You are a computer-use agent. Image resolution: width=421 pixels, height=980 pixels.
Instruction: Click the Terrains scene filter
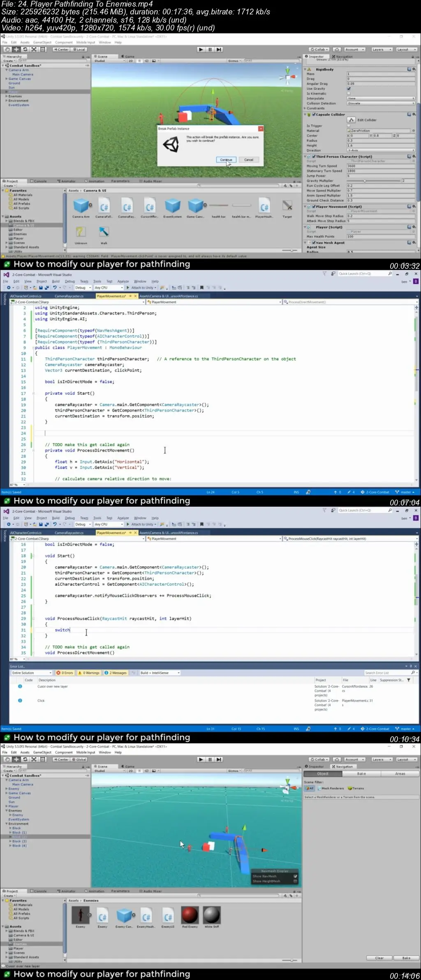coord(356,788)
